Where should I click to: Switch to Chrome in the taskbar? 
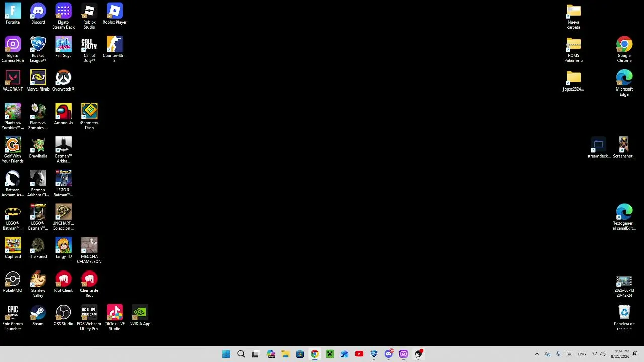314,354
